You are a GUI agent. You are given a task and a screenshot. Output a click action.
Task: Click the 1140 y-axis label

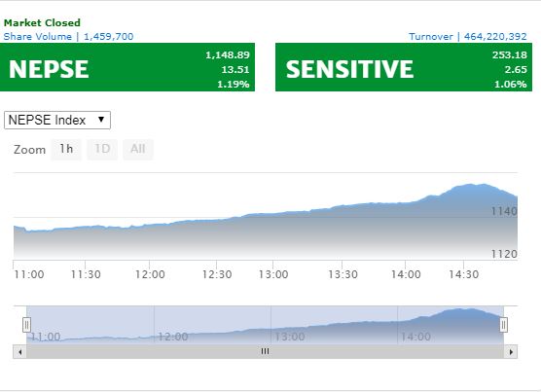(504, 211)
